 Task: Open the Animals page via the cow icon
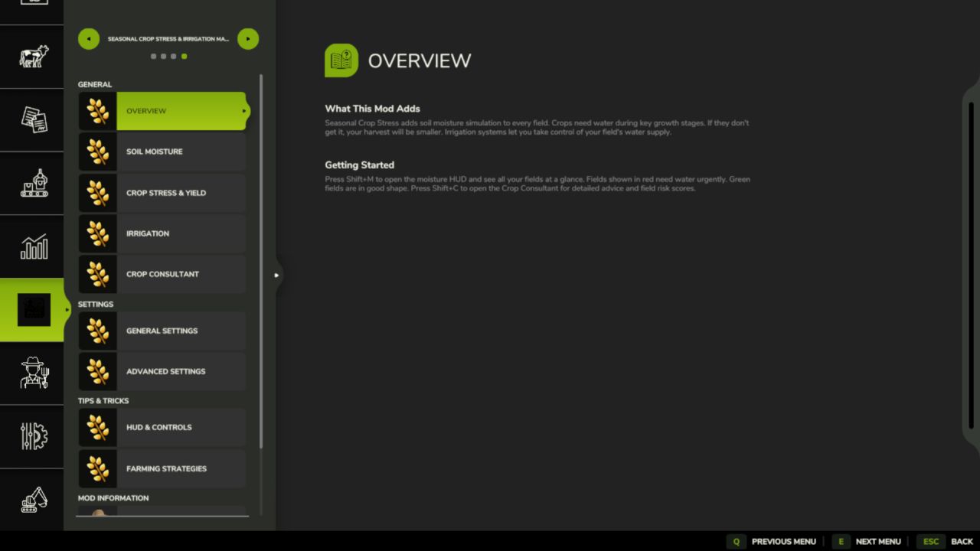coord(32,56)
